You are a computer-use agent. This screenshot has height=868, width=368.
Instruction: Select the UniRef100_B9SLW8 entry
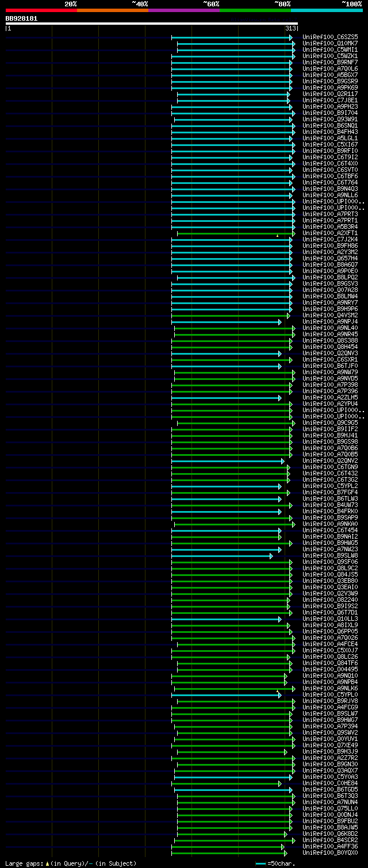(330, 555)
